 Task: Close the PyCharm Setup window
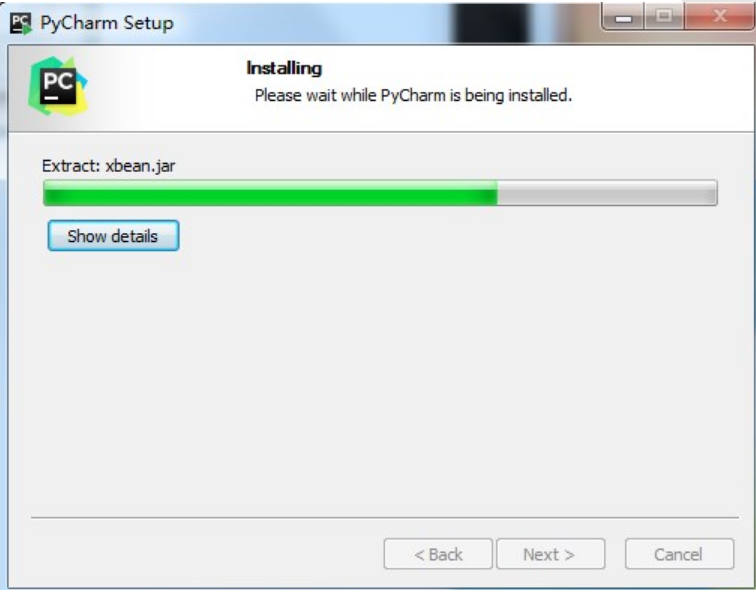coord(720,17)
